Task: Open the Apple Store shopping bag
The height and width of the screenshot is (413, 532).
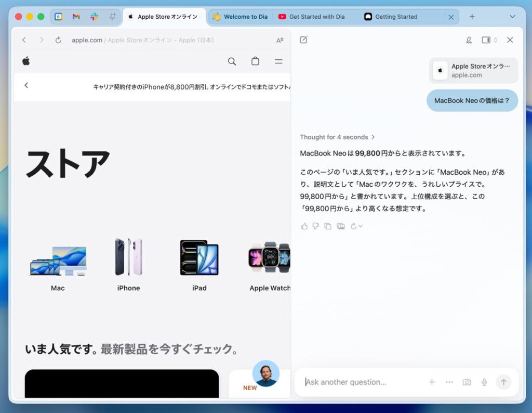Action: click(x=255, y=61)
